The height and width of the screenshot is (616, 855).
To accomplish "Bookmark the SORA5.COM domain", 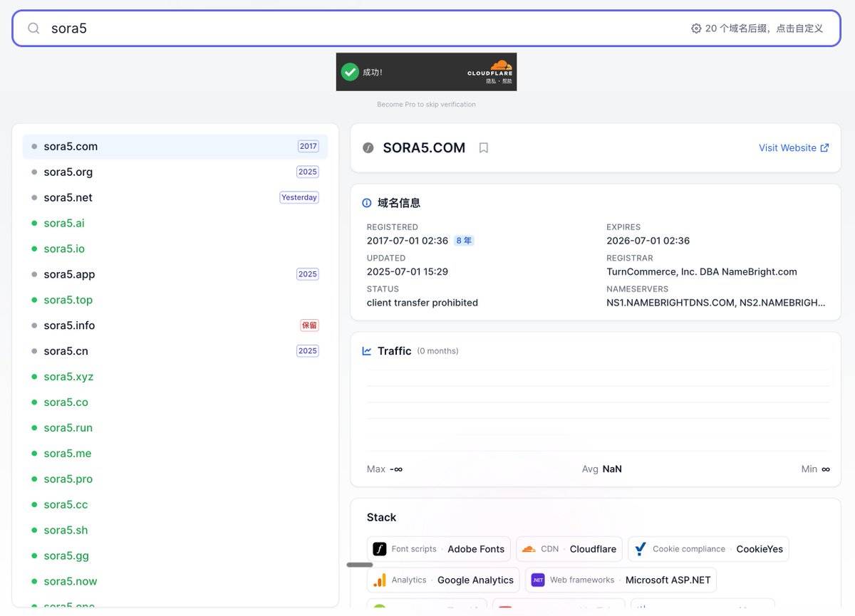I will point(484,148).
